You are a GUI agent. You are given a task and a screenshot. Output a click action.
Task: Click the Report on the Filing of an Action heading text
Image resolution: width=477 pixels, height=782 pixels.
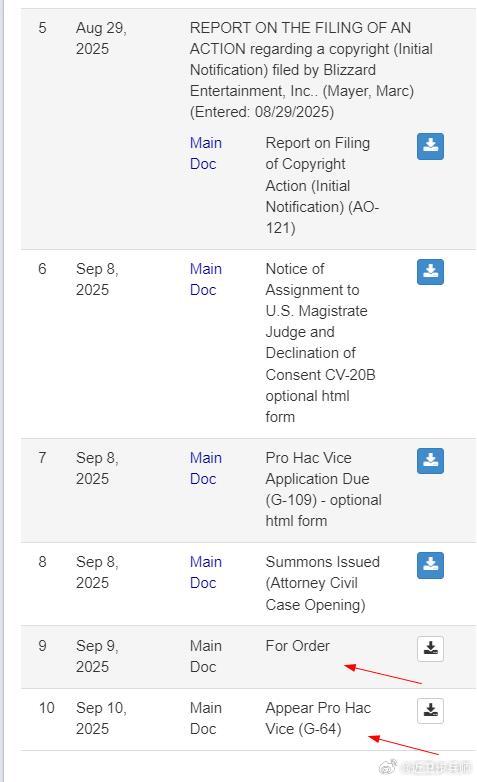click(311, 70)
